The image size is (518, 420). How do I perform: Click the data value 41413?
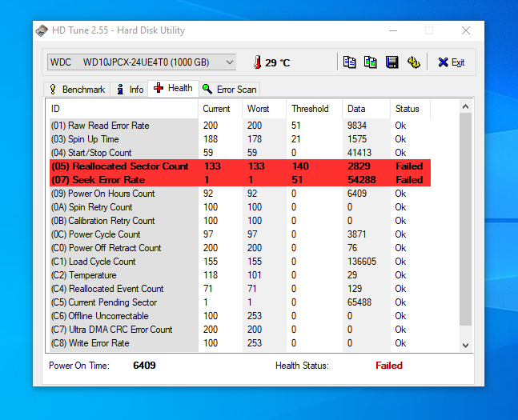pos(359,153)
